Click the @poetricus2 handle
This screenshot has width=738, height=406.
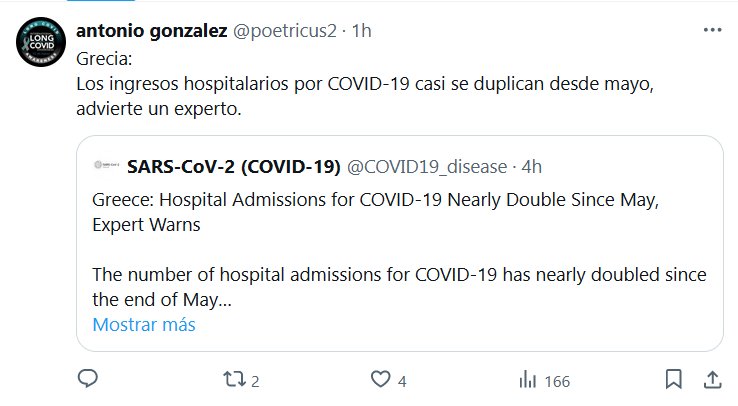click(283, 31)
